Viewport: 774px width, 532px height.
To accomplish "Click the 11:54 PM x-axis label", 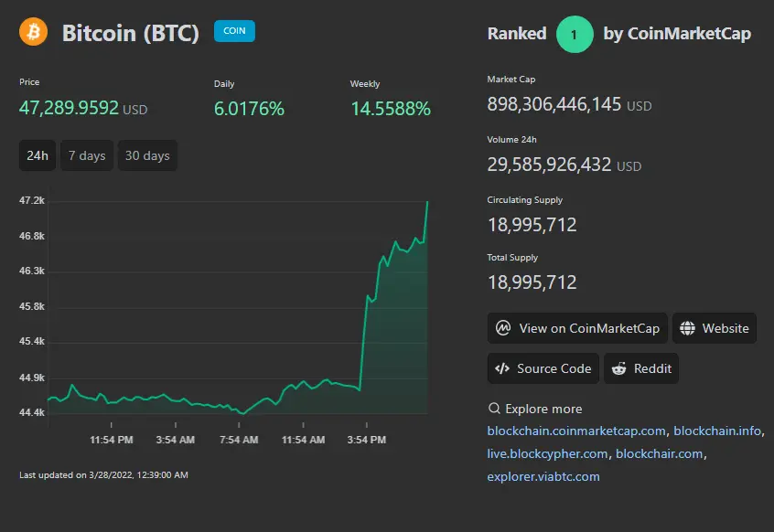I will pos(112,440).
